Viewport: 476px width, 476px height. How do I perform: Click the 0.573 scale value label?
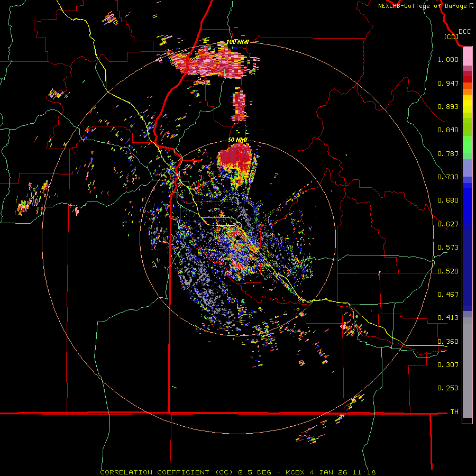click(448, 248)
